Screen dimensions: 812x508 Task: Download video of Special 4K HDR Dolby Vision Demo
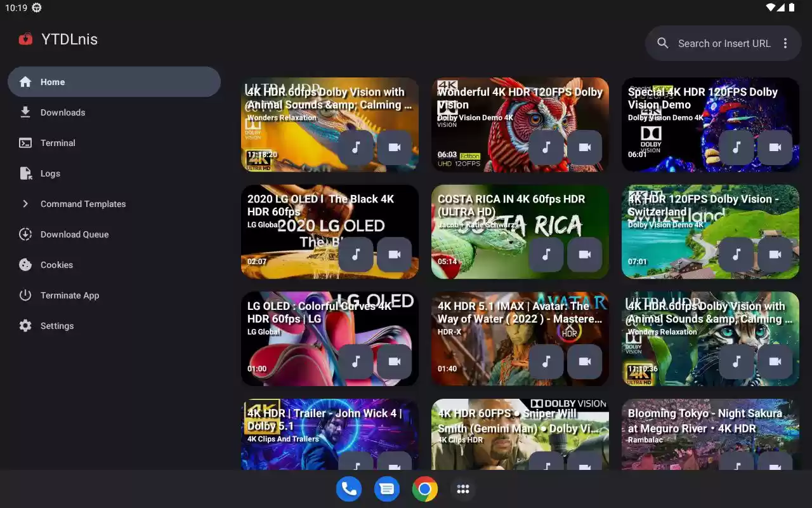coord(775,147)
